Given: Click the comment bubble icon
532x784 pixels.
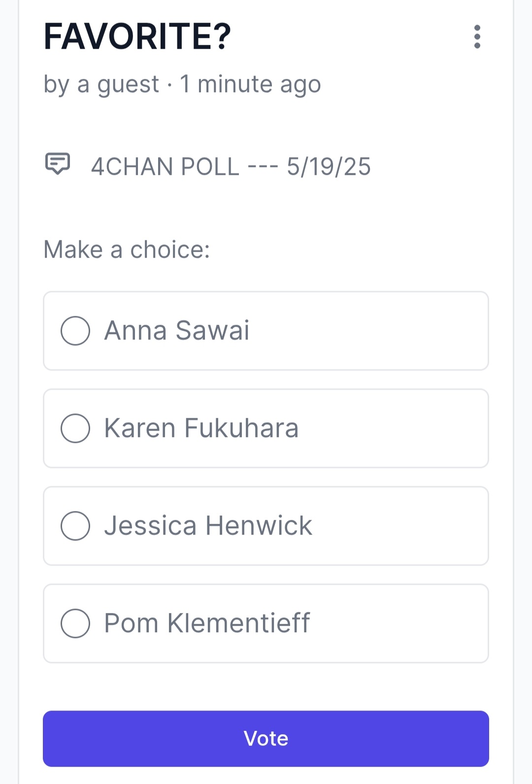Looking at the screenshot, I should (x=58, y=163).
